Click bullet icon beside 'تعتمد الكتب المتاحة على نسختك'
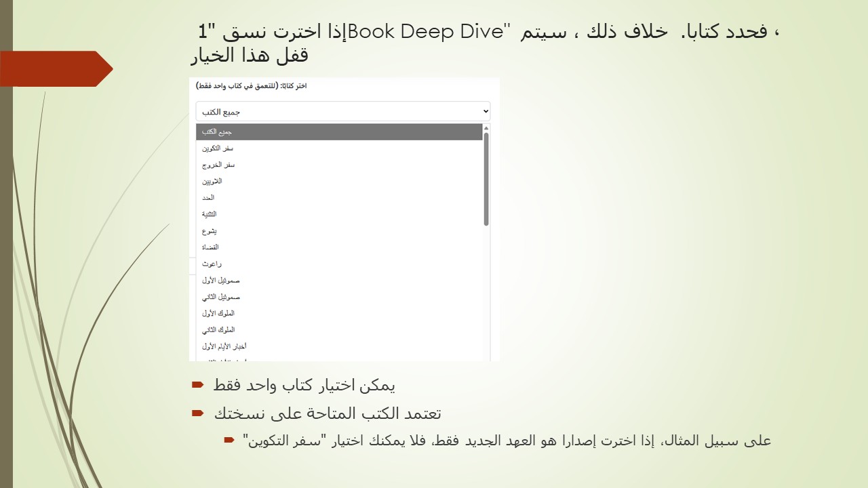Screen dimensions: 868x488 [197, 413]
